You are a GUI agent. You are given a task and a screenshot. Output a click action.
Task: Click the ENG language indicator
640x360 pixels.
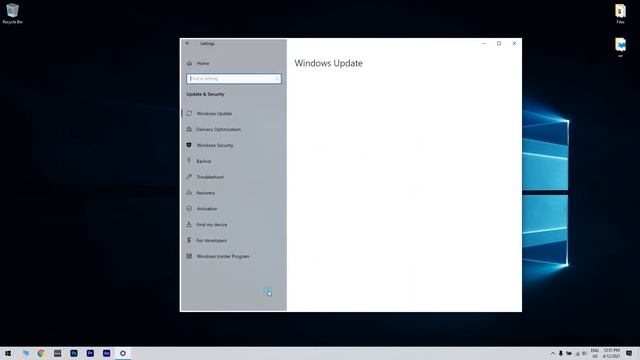click(x=595, y=353)
